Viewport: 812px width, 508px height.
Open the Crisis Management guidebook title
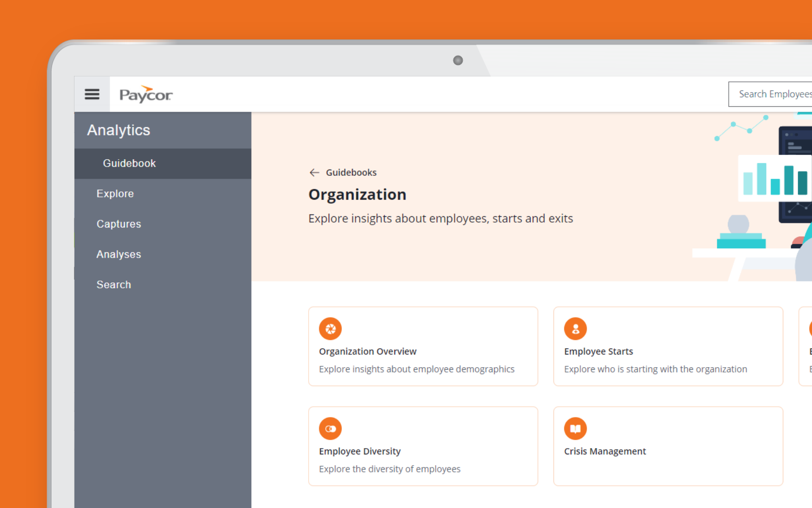[605, 451]
